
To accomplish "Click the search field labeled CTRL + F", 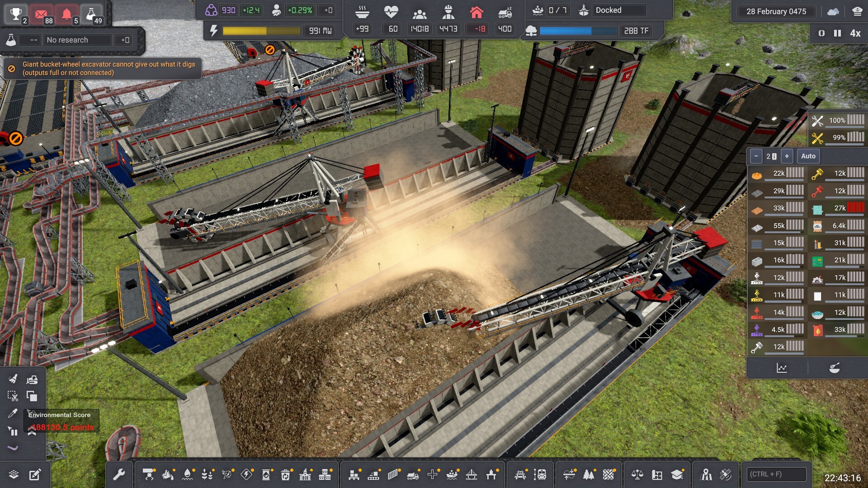I will (x=776, y=474).
